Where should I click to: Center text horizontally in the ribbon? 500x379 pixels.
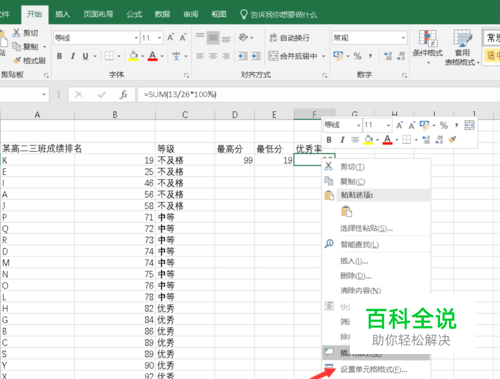213,56
